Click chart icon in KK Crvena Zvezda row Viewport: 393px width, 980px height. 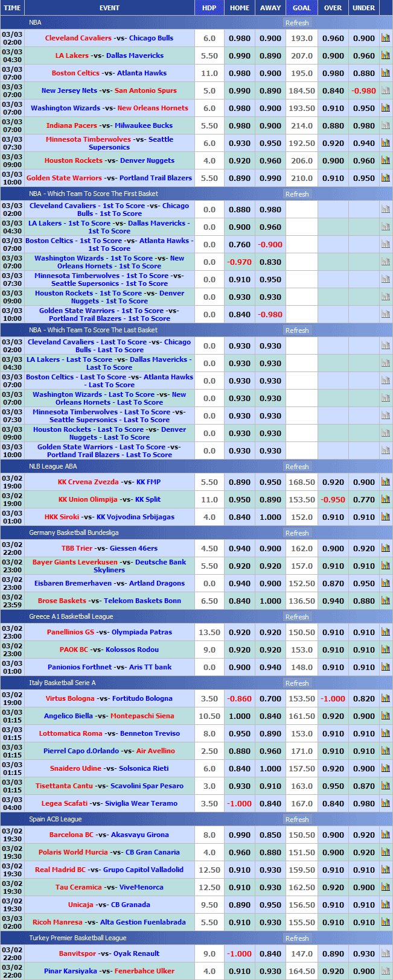click(x=385, y=482)
